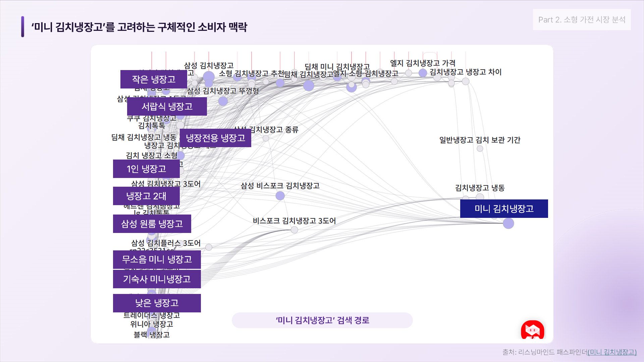Click the 딤채 미니 김치냉장고 text label
This screenshot has width=644, height=362.
click(337, 67)
